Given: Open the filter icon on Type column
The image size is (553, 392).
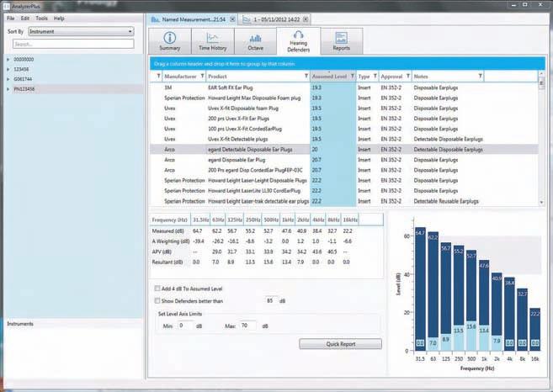Looking at the screenshot, I should tap(375, 77).
